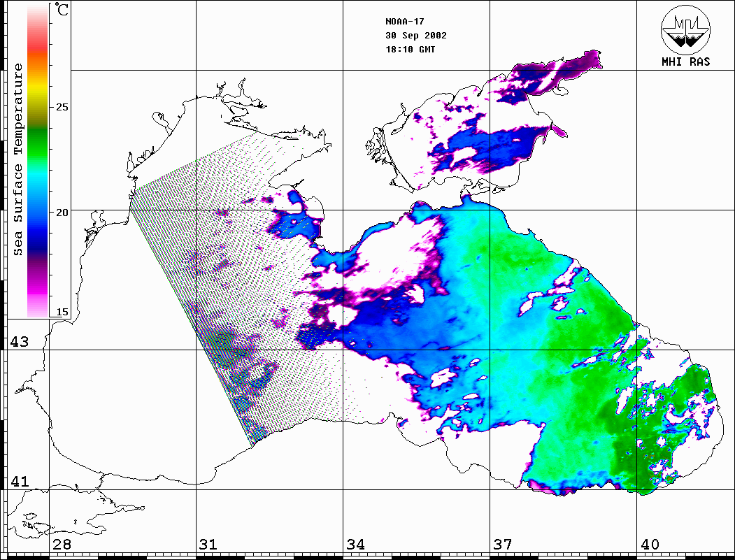Click the 'MHI RAS' caption text
Image resolution: width=735 pixels, height=560 pixels.
(x=685, y=62)
